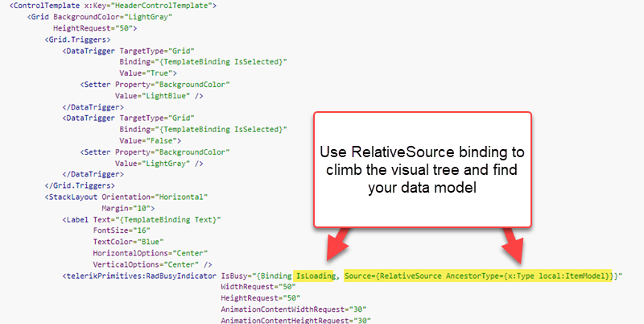Click the DataTrigger Value False attribute

tap(145, 139)
